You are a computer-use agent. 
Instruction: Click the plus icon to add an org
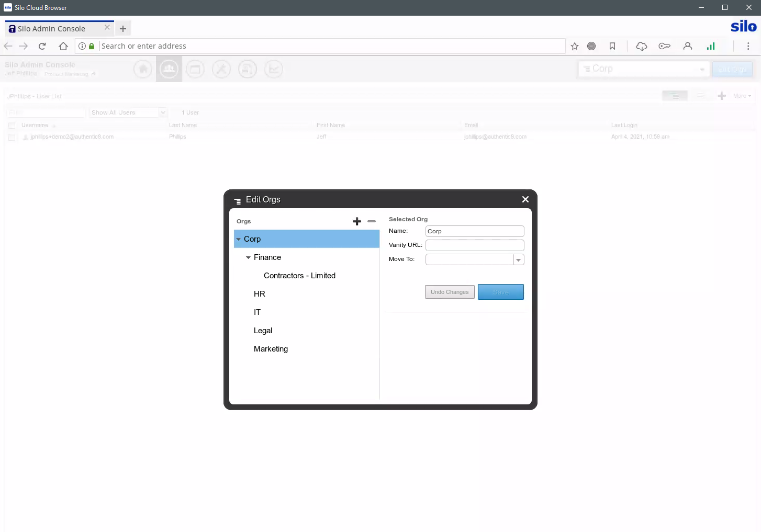[357, 221]
